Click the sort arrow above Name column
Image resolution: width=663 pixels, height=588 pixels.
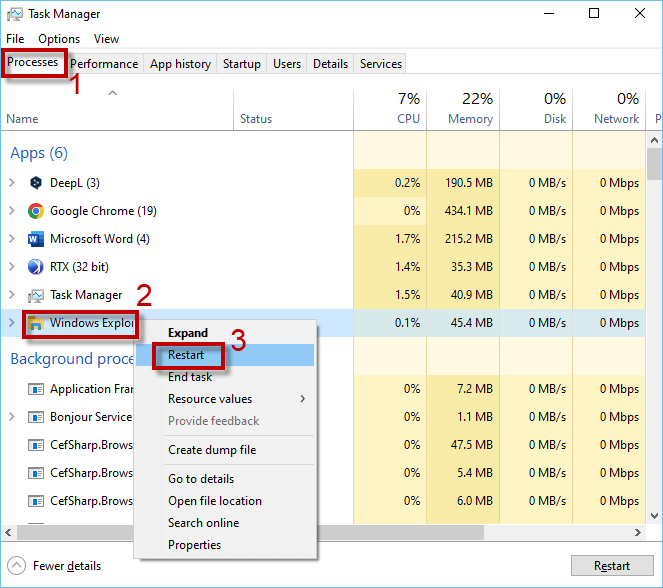click(x=112, y=93)
